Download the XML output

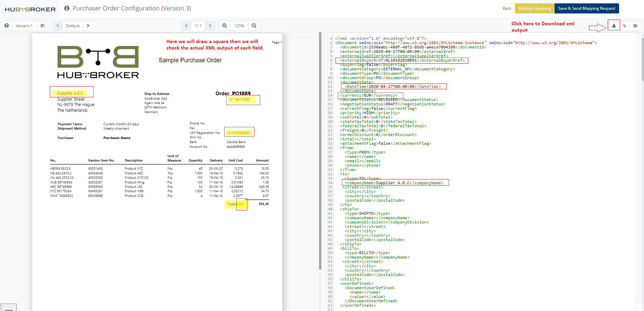pos(614,26)
